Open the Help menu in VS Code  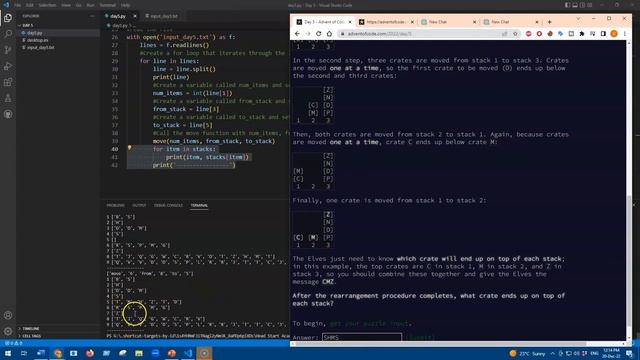pyautogui.click(x=125, y=5)
